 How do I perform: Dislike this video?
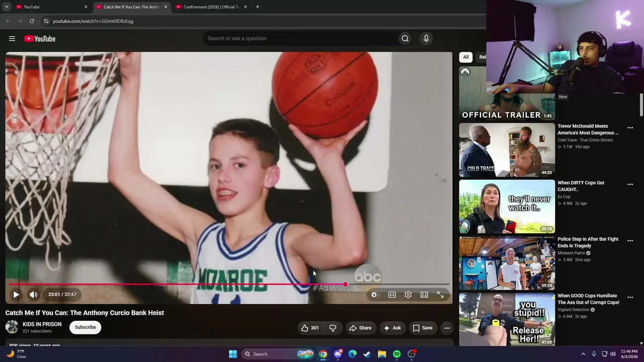(x=333, y=328)
